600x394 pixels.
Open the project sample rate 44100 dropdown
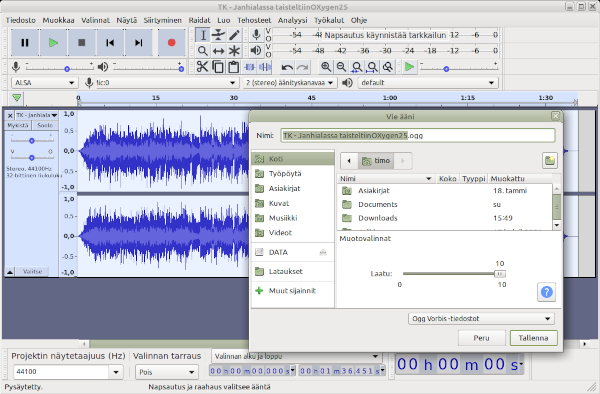tap(67, 371)
